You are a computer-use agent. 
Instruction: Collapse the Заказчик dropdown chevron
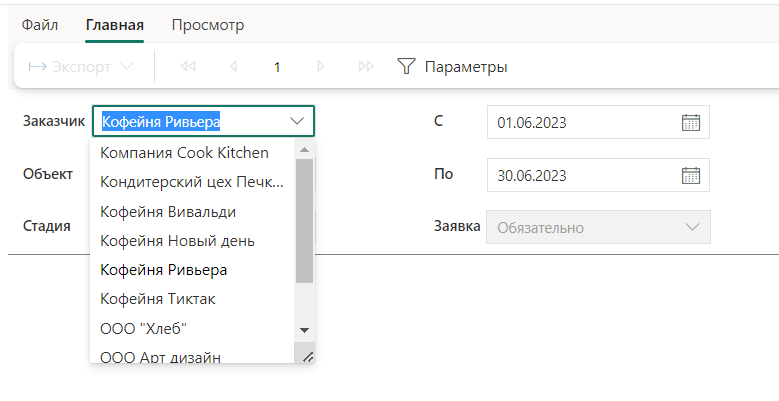297,121
